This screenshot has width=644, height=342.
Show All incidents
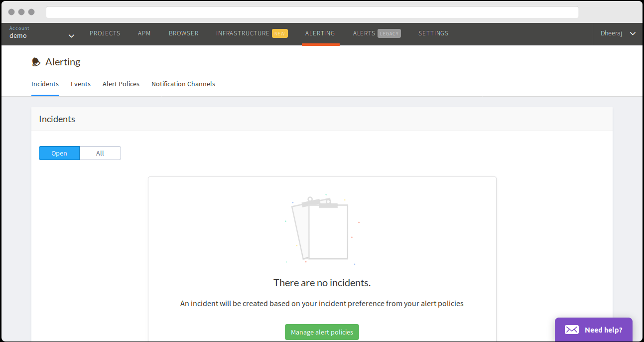pyautogui.click(x=100, y=153)
